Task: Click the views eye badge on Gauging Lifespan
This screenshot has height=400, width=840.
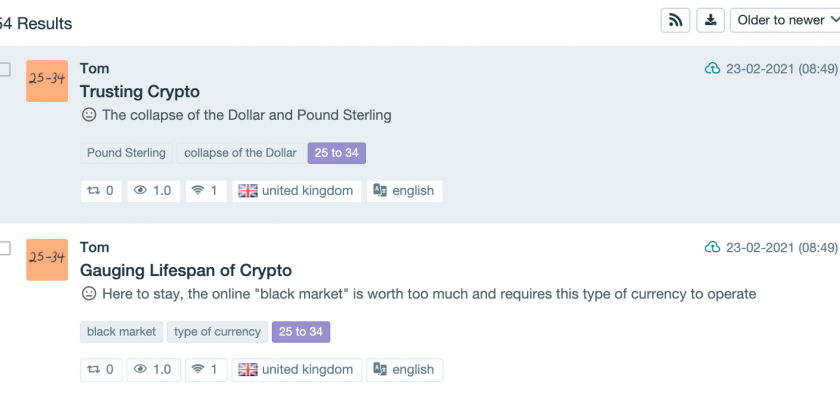Action: [155, 369]
